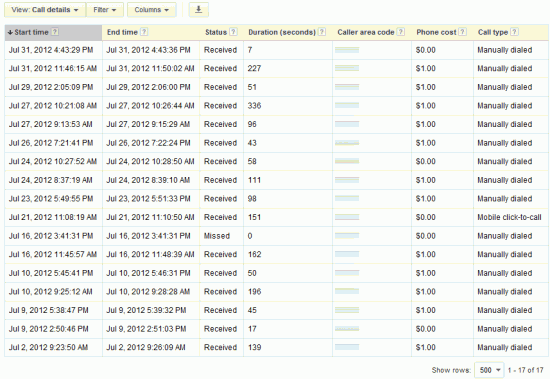Select start time Jul 10, 2012 9:25:12 AM
Screen dimensions: 550x379
click(51, 292)
